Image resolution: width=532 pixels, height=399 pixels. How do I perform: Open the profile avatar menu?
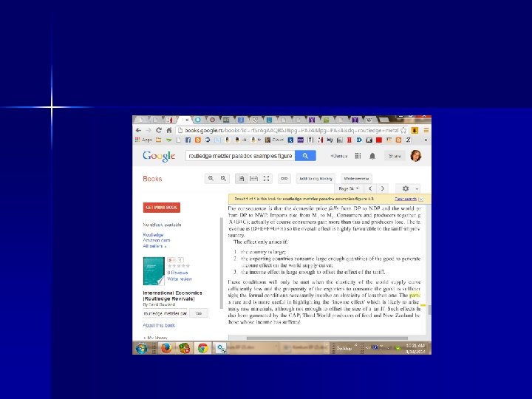pos(415,156)
